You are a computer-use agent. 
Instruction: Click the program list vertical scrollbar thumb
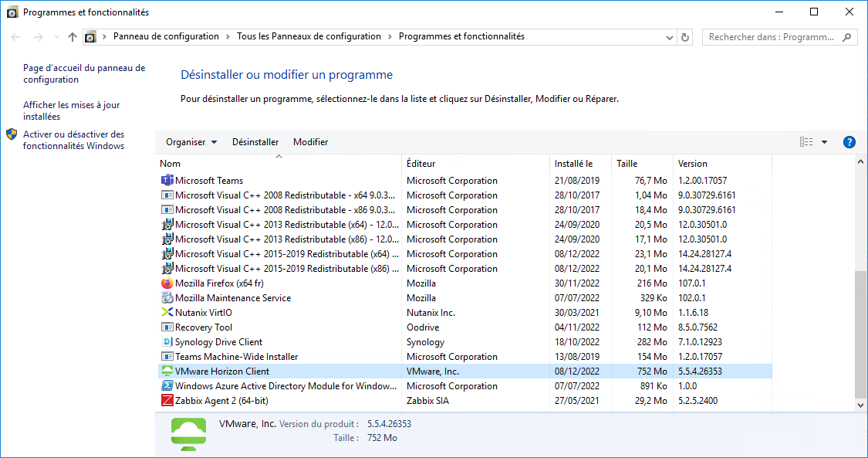point(860,334)
